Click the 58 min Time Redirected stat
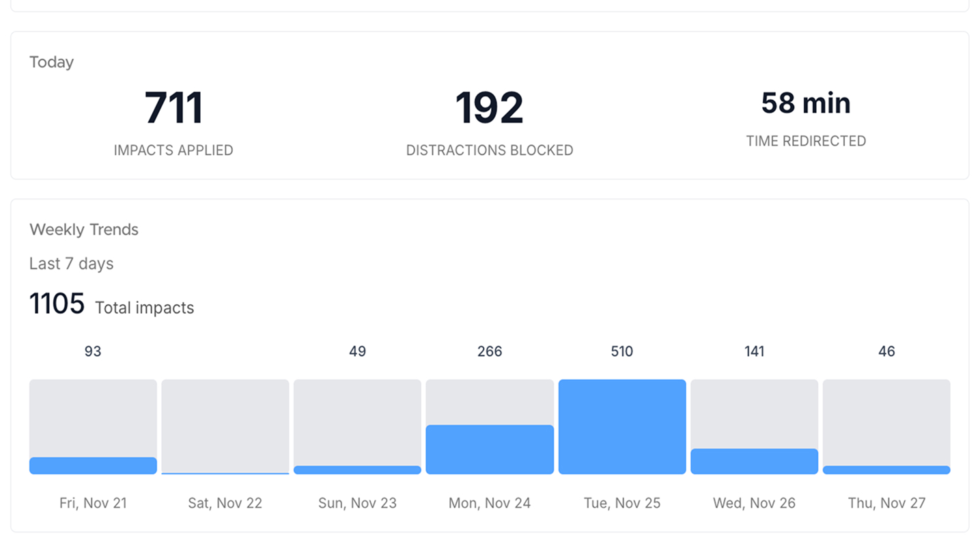Viewport: 980px width, 555px height. click(806, 103)
